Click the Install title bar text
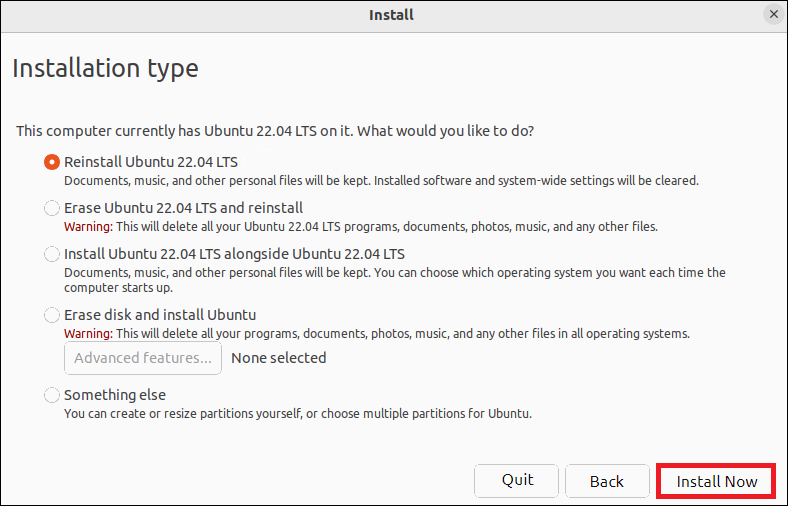 [391, 15]
